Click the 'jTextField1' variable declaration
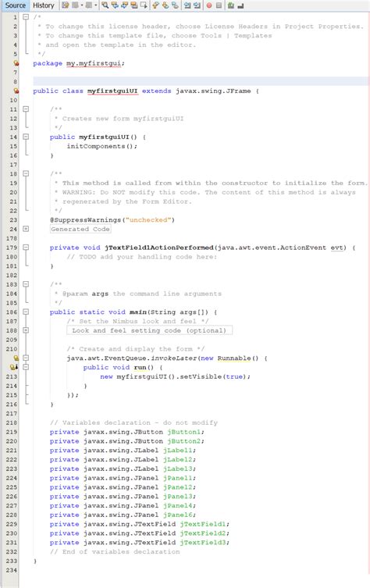 202,524
